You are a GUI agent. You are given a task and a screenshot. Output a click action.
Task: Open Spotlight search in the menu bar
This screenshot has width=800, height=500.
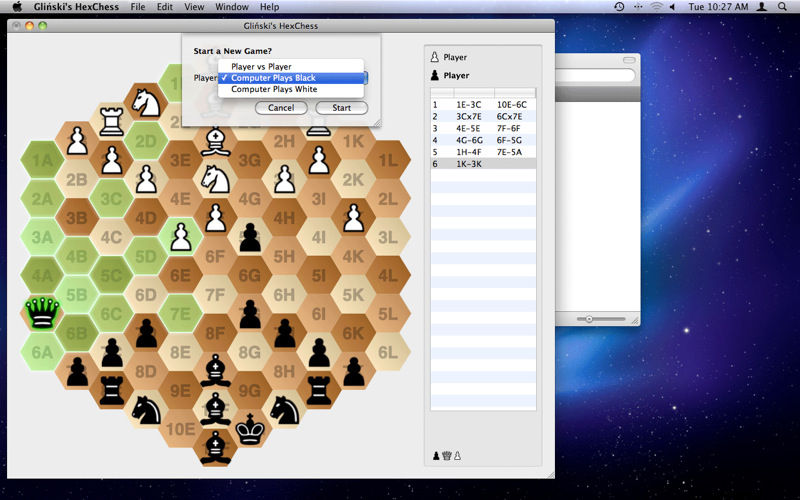tap(782, 7)
